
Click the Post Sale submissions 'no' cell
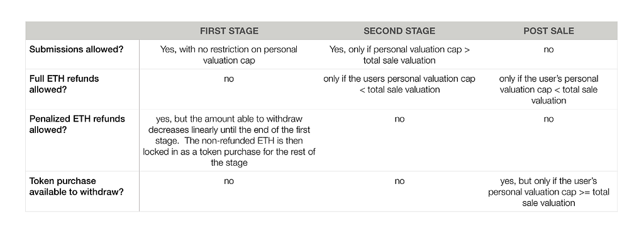tap(548, 50)
